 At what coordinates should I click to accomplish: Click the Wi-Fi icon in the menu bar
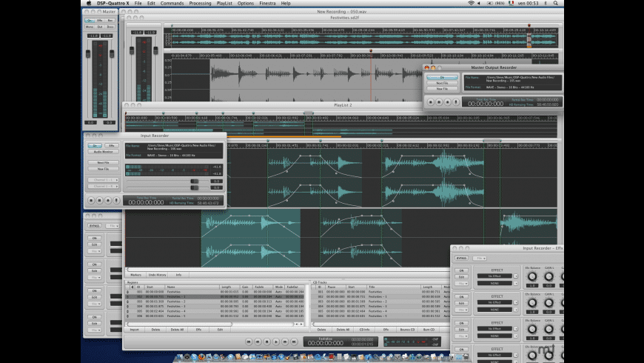coord(470,4)
